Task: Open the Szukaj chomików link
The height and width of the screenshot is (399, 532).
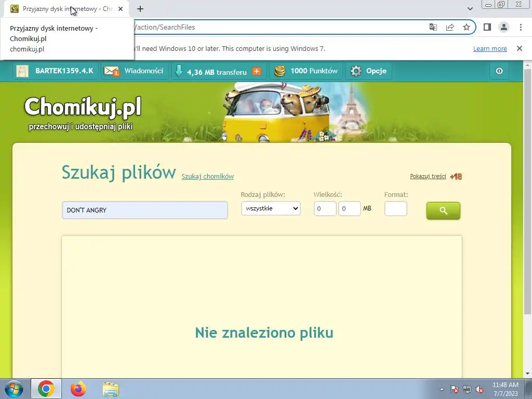Action: click(208, 177)
